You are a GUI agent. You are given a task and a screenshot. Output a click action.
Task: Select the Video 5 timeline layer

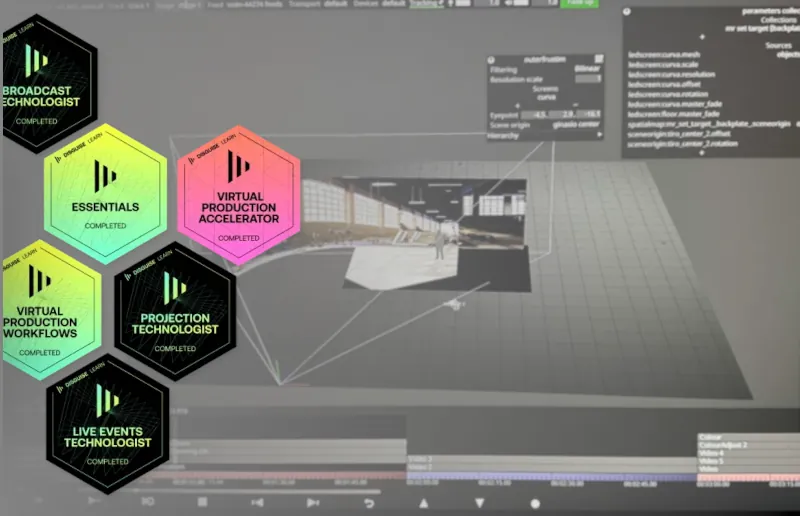[x=748, y=461]
